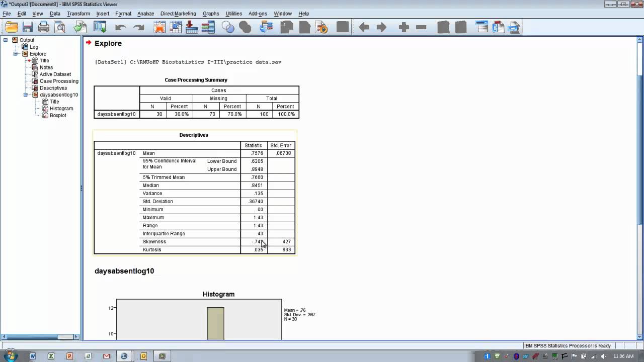Image resolution: width=644 pixels, height=362 pixels.
Task: Open the Transform menu
Action: coord(78,14)
